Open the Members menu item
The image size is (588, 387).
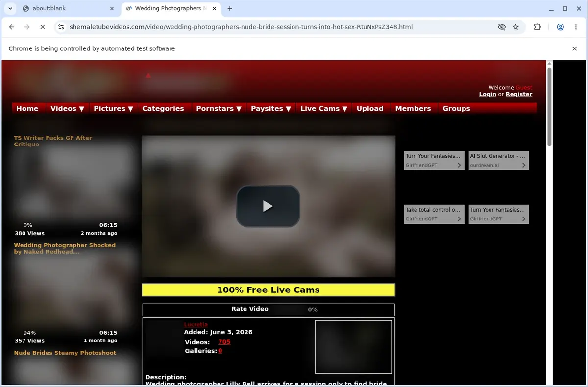point(413,108)
